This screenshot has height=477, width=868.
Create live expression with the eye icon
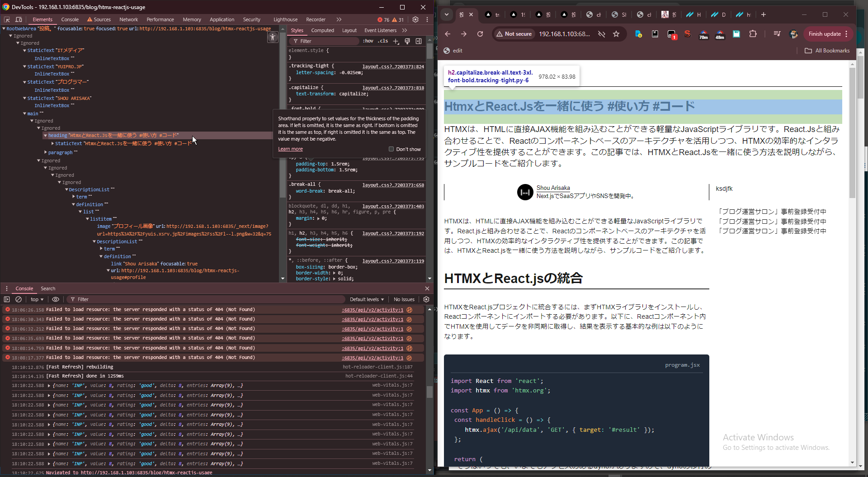point(56,299)
